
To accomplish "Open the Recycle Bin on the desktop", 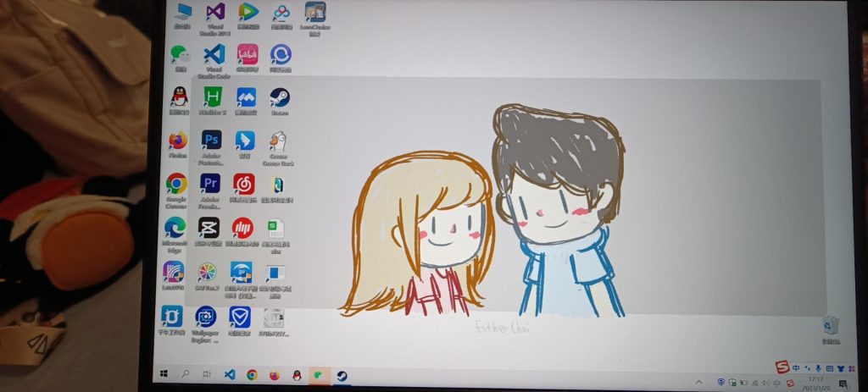I will [x=830, y=326].
